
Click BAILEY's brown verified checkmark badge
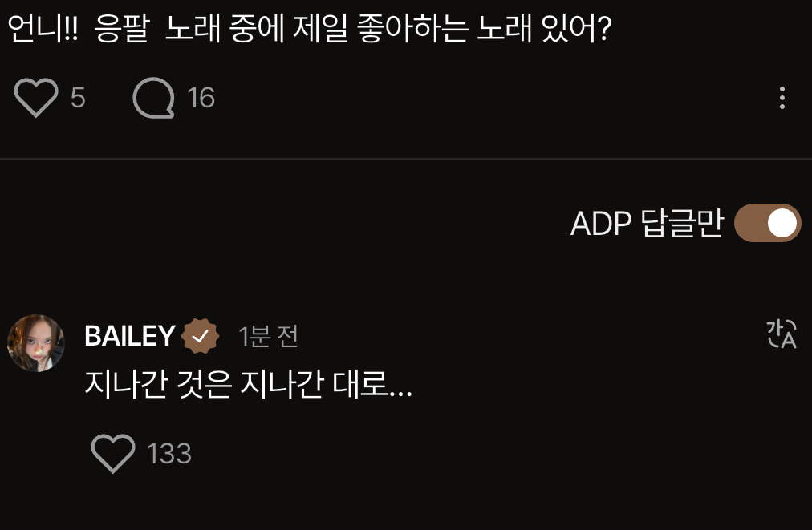(x=200, y=336)
